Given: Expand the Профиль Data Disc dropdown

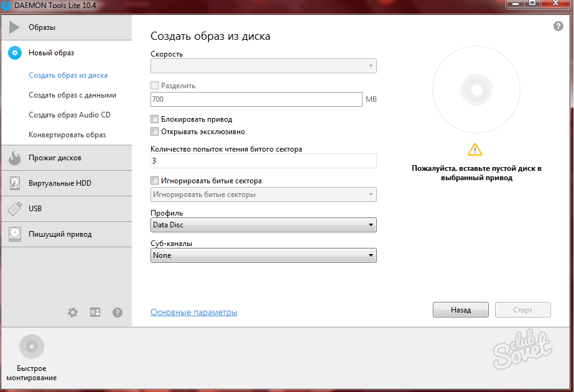Looking at the screenshot, I should coord(264,225).
